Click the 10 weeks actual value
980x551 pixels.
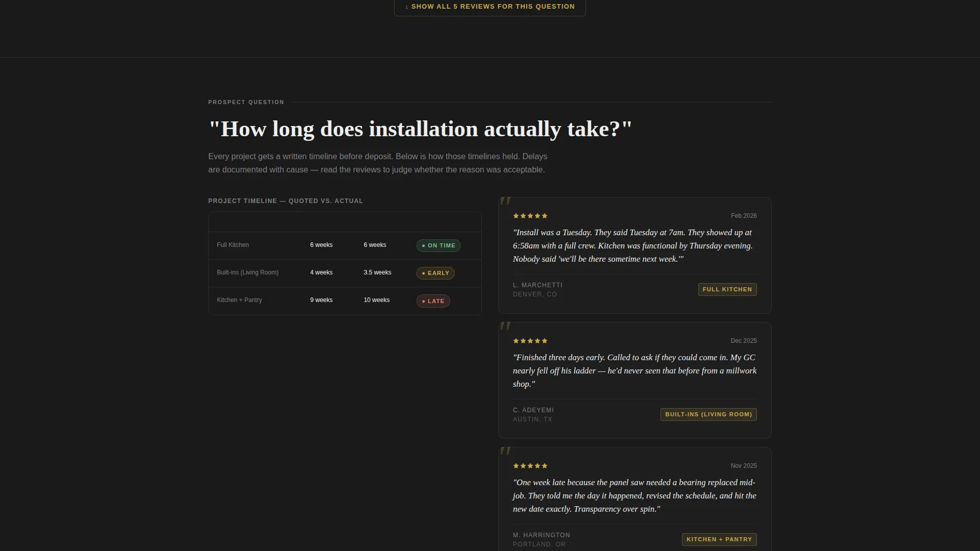(x=376, y=300)
